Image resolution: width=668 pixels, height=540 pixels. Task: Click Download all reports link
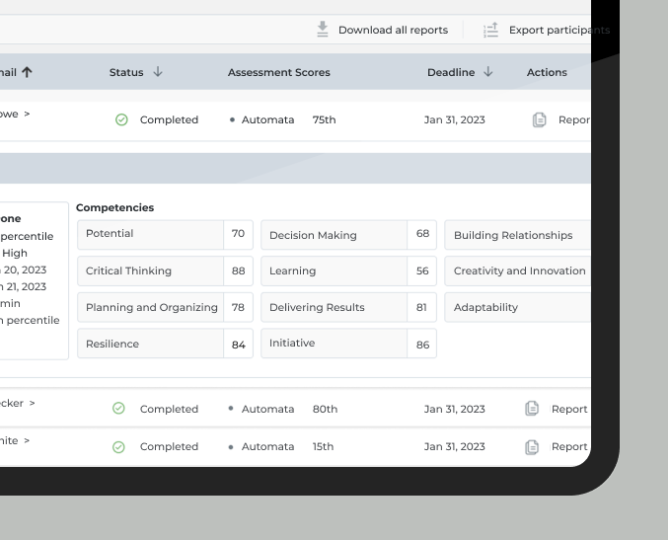pos(392,30)
